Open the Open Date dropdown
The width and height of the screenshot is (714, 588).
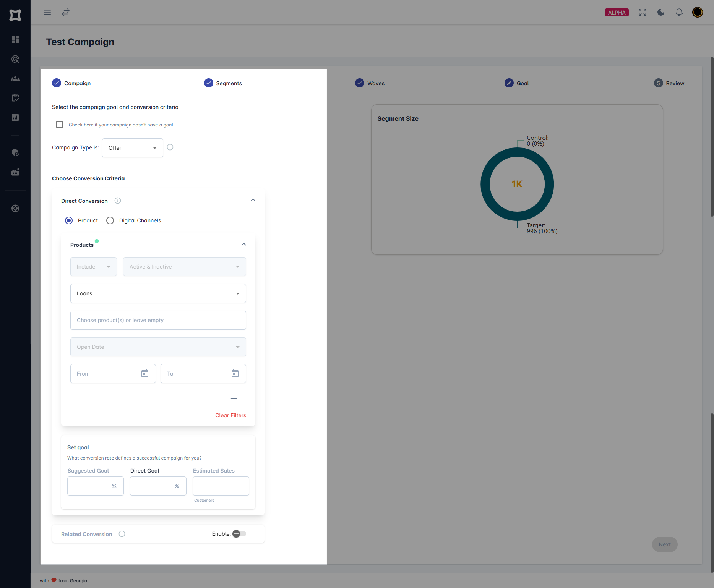coord(158,347)
